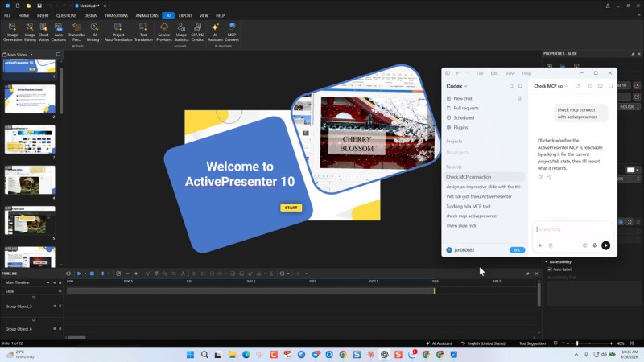
Task: Open the FILE menu
Action: [x=7, y=15]
